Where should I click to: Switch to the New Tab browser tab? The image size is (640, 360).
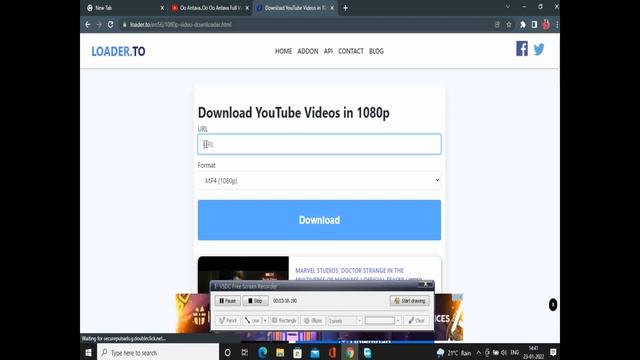coord(122,8)
